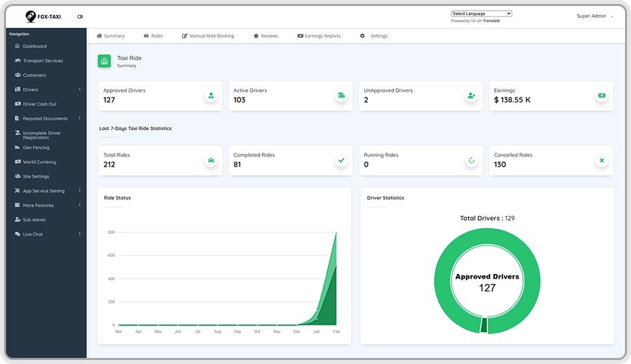Switch to the Rides tab
The height and width of the screenshot is (364, 631).
[x=153, y=36]
